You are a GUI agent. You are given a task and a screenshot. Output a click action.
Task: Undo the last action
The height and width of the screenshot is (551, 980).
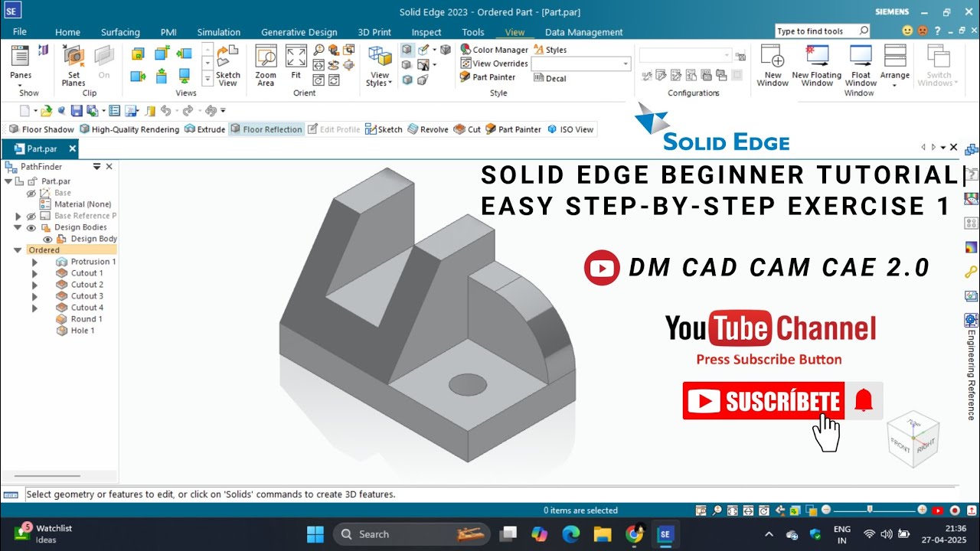click(x=165, y=111)
